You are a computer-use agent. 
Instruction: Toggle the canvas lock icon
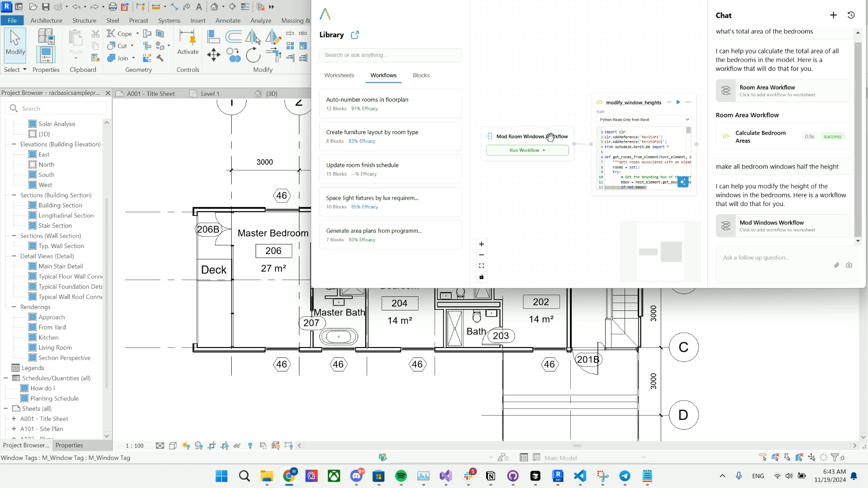(481, 277)
